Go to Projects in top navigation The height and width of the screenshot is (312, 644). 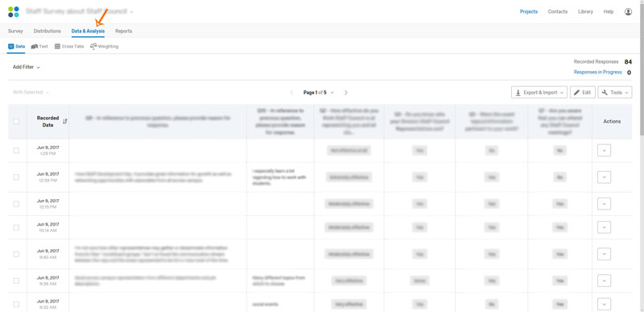click(x=529, y=12)
